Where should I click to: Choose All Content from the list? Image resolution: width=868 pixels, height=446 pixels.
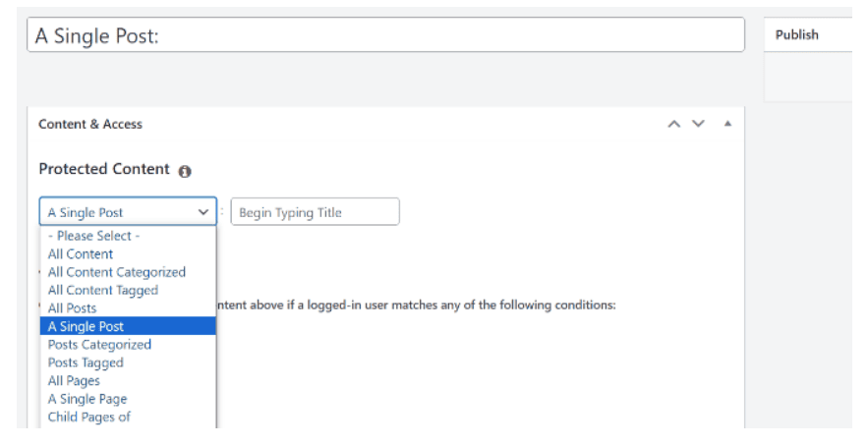point(81,253)
